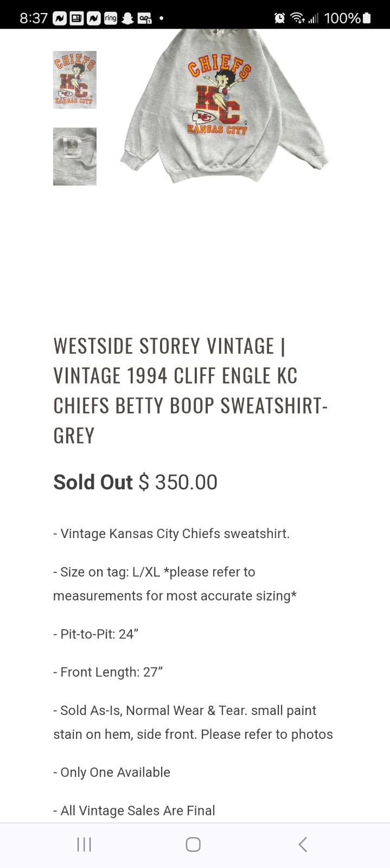Image resolution: width=390 pixels, height=868 pixels.
Task: Tap the Only One Available text line
Action: pos(112,773)
